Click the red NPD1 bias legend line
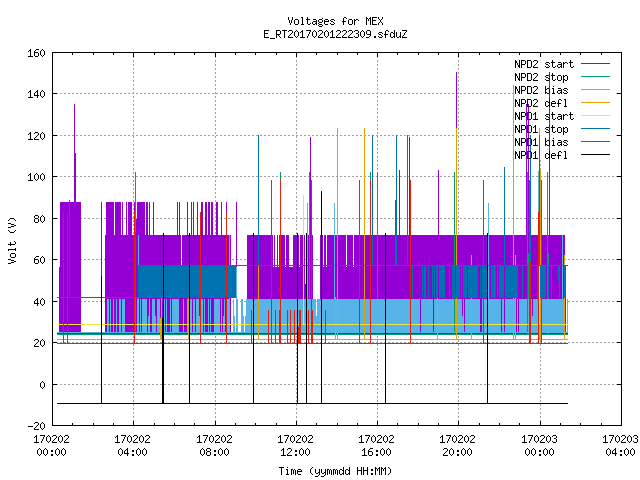640x480 pixels. pos(595,142)
